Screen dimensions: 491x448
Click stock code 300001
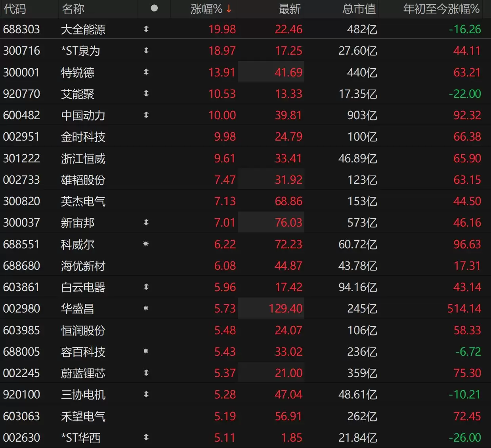pyautogui.click(x=21, y=72)
